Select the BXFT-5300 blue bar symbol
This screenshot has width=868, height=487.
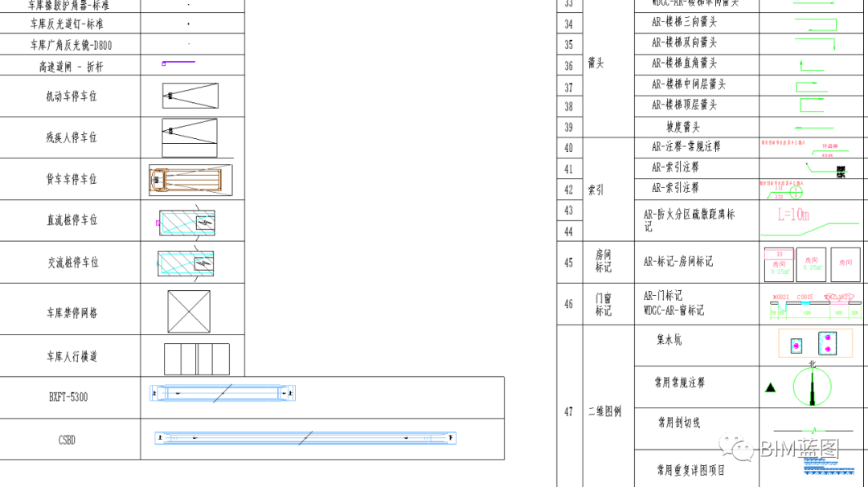(x=223, y=393)
